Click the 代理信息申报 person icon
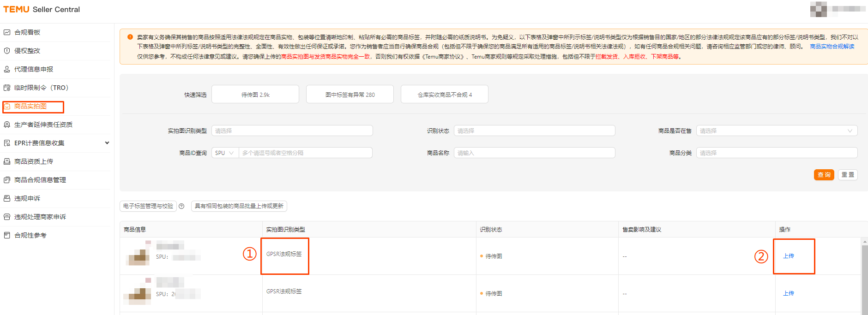The height and width of the screenshot is (315, 868). pyautogui.click(x=7, y=69)
